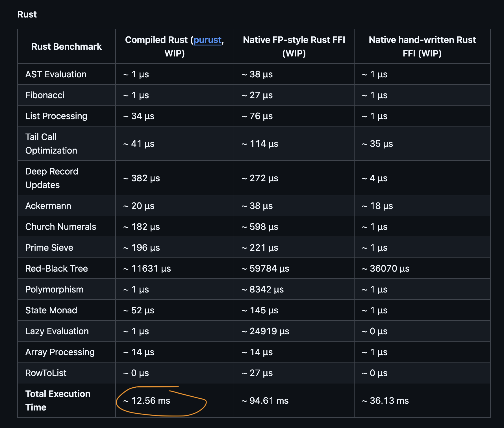Click the 36.13 ms total execution value
The image size is (504, 428).
(x=385, y=401)
